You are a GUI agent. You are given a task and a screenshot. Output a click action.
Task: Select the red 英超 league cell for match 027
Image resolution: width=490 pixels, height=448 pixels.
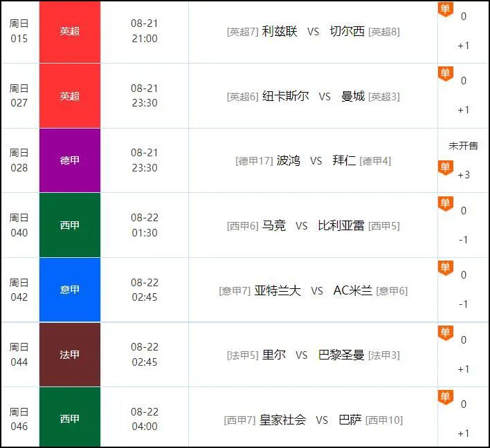(x=70, y=96)
